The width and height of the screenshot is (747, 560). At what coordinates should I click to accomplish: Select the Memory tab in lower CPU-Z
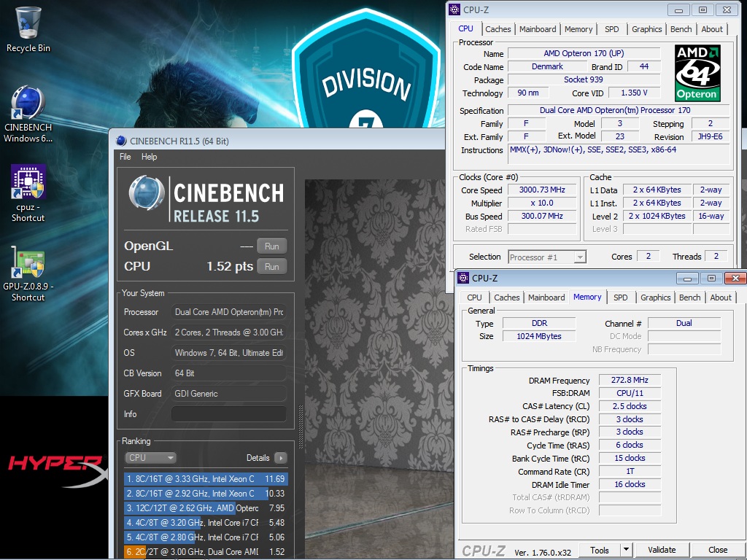[x=587, y=297]
